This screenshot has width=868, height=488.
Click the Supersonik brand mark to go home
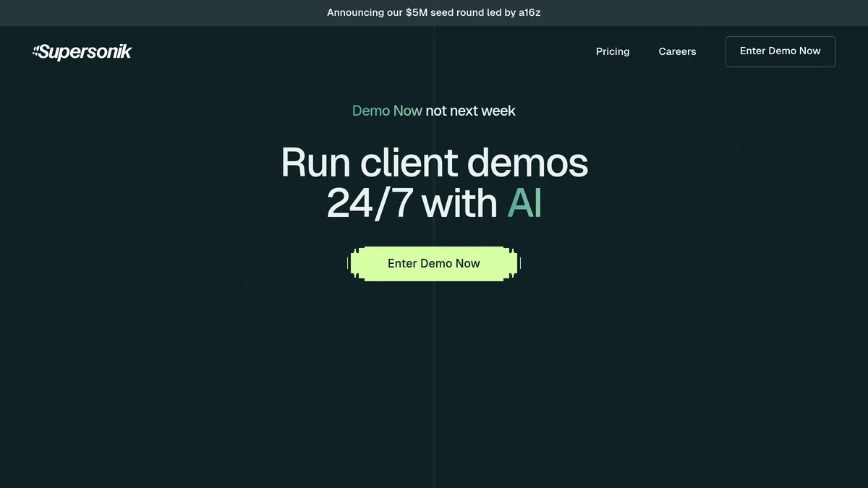[x=82, y=51]
